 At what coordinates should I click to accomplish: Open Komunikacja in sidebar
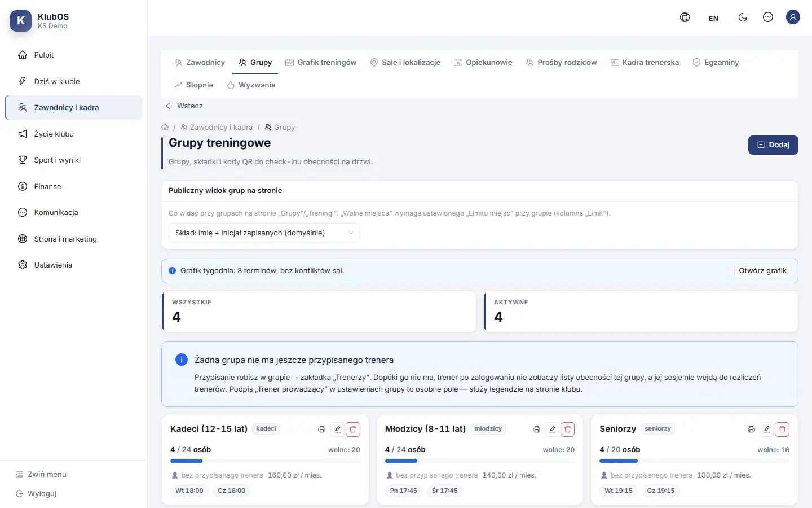[73, 213]
